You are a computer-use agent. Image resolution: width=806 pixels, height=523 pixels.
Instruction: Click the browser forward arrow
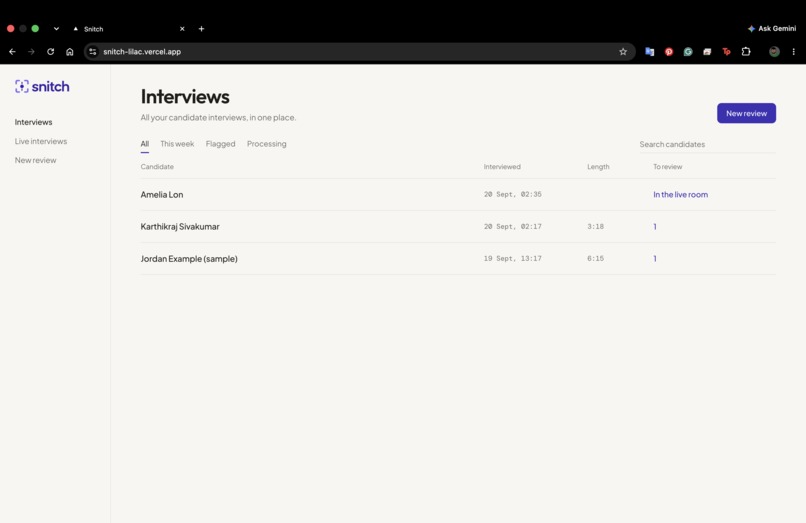[31, 51]
